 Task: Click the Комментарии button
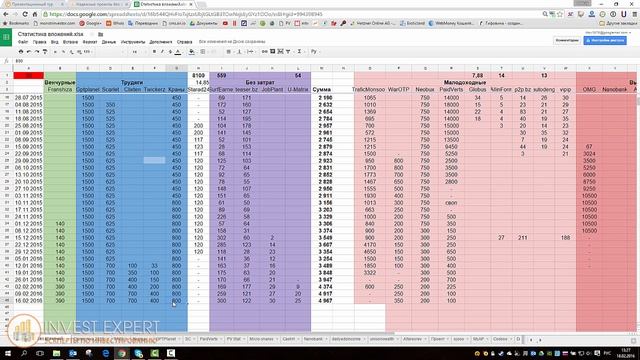(567, 40)
